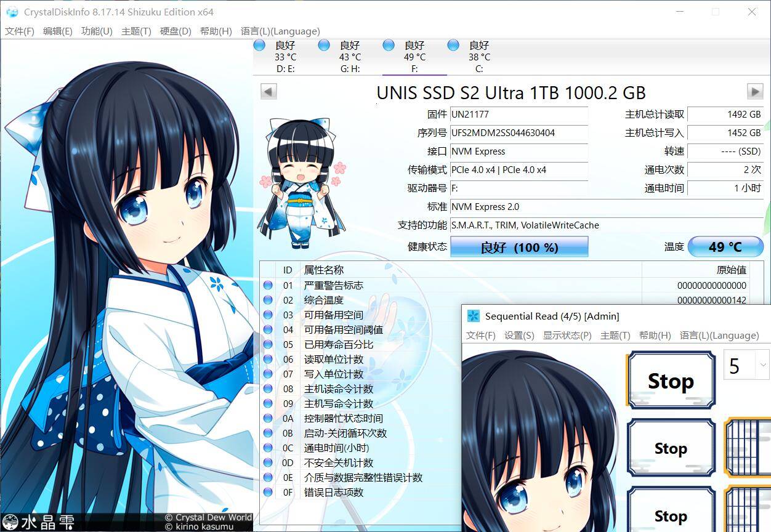The image size is (771, 532).
Task: Click status orb for attribute 09
Action: (268, 403)
